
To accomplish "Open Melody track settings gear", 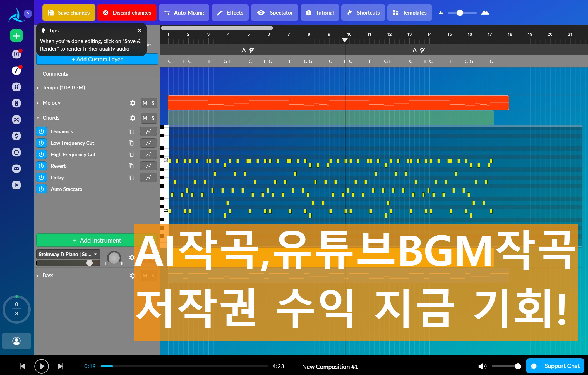I will point(133,103).
